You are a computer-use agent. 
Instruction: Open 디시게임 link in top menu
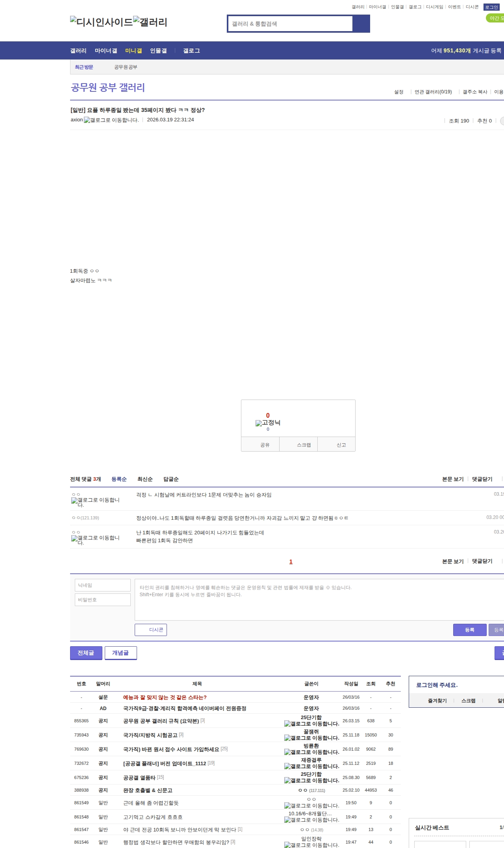(x=435, y=7)
